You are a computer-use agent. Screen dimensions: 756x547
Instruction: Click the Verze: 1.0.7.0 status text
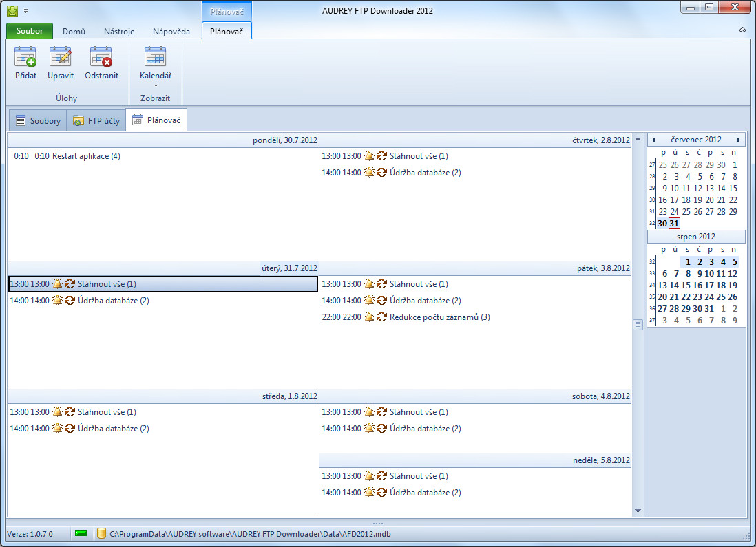(30, 534)
